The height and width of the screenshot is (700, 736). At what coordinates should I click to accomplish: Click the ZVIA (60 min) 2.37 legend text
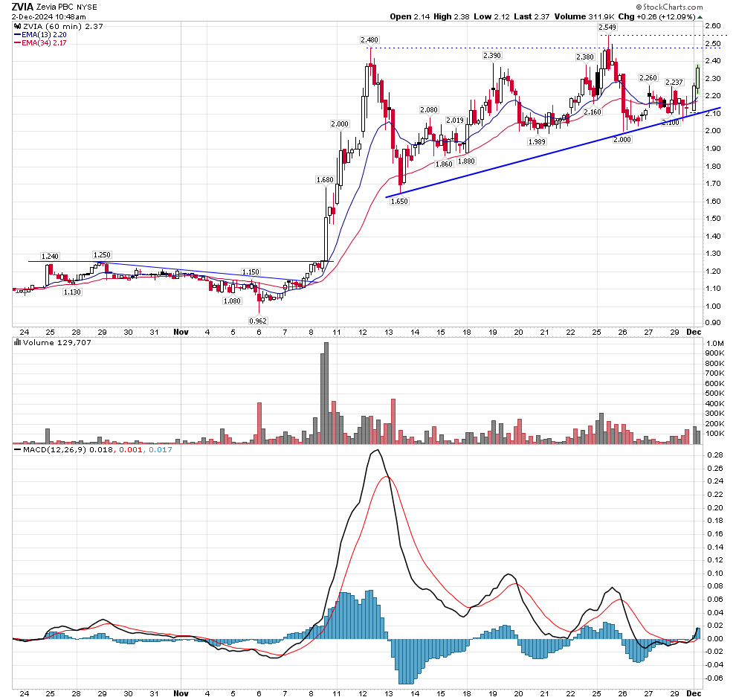[x=51, y=25]
